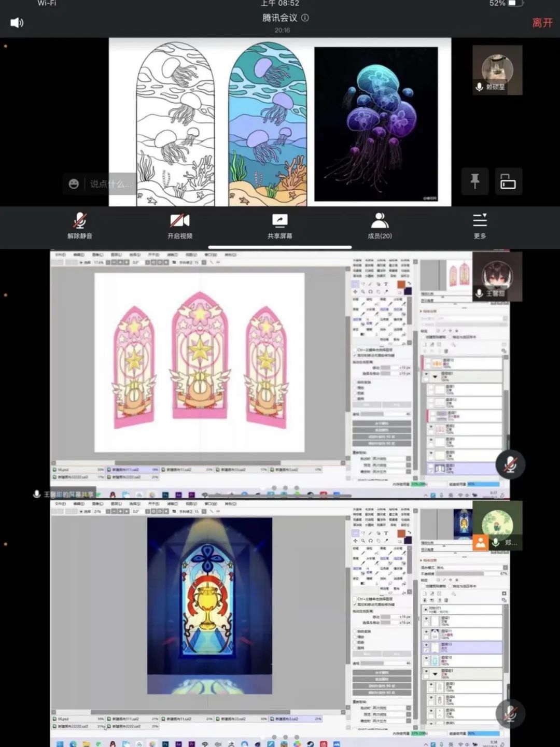Viewport: 560px width, 747px height.
Task: Collapse 图层组1 group arrow in middle screenshot
Action: pos(435,376)
